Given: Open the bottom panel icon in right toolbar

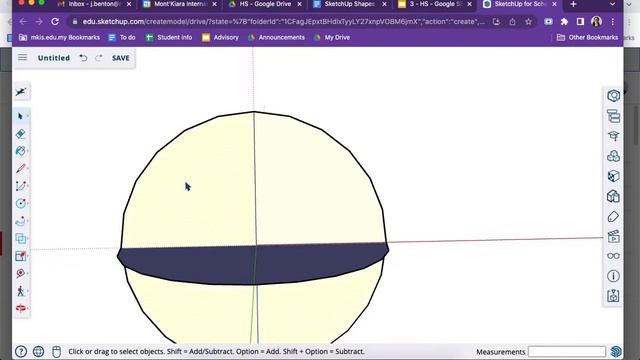Looking at the screenshot, I should point(613,296).
